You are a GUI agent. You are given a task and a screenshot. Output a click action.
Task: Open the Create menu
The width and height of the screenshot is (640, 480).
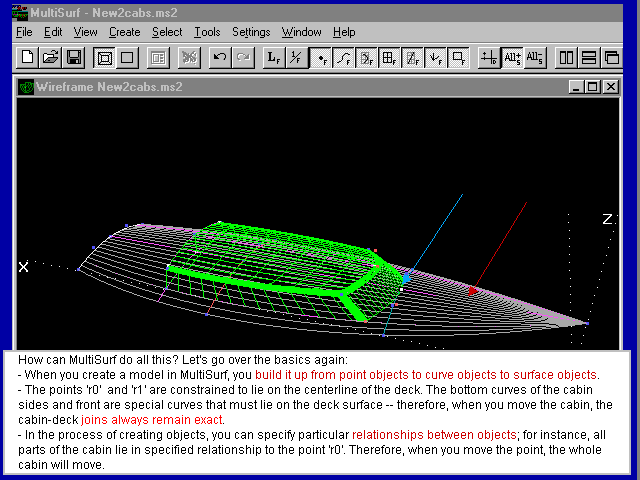click(x=124, y=32)
